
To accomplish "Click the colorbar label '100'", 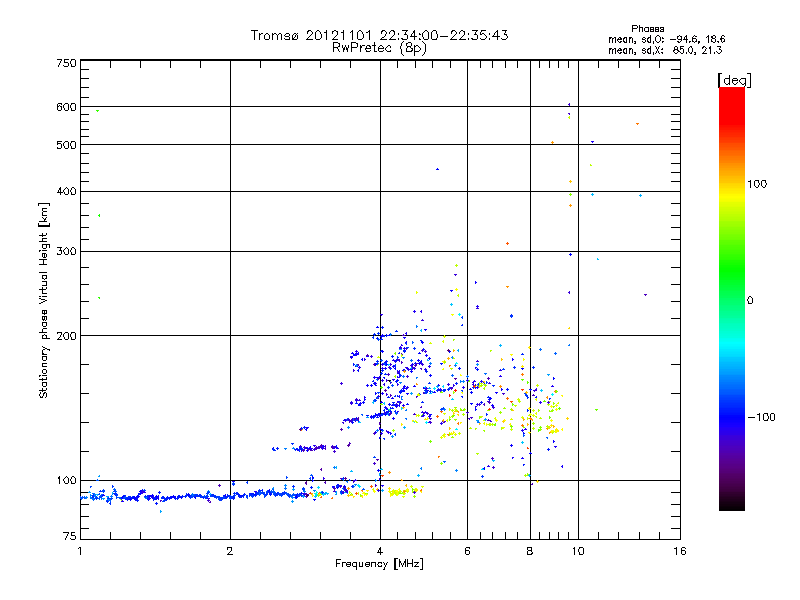I will pyautogui.click(x=757, y=184).
